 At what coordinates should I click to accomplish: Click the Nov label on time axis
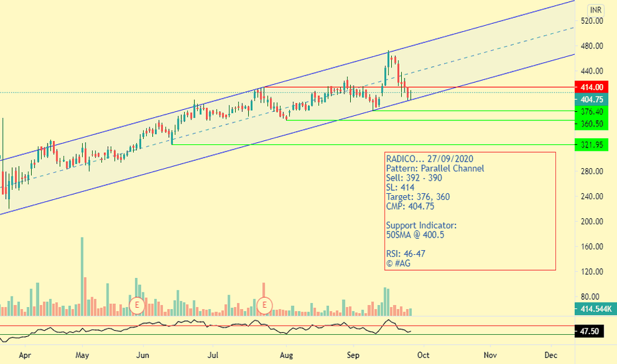(490, 355)
